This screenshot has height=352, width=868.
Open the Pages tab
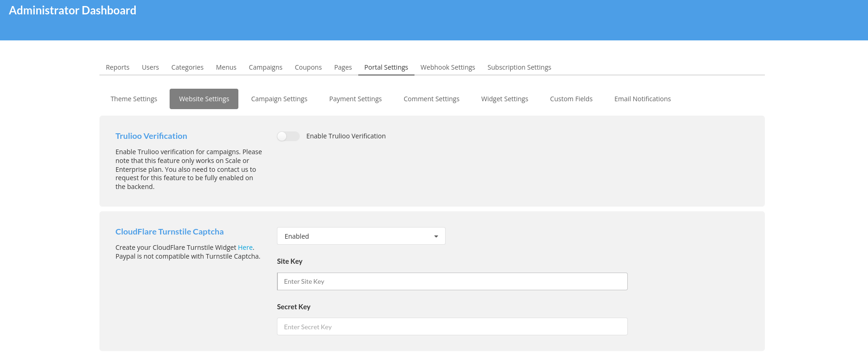[x=343, y=67]
